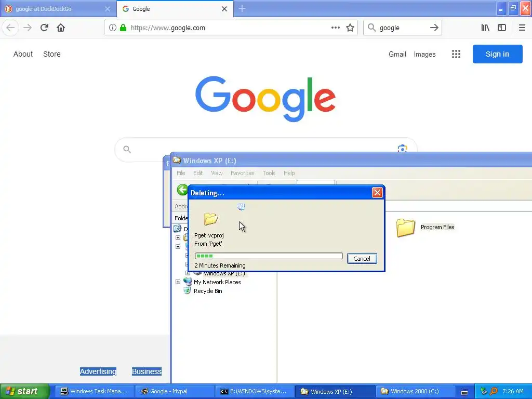532x399 pixels.
Task: Switch to the command prompt taskbar button
Action: tap(255, 391)
